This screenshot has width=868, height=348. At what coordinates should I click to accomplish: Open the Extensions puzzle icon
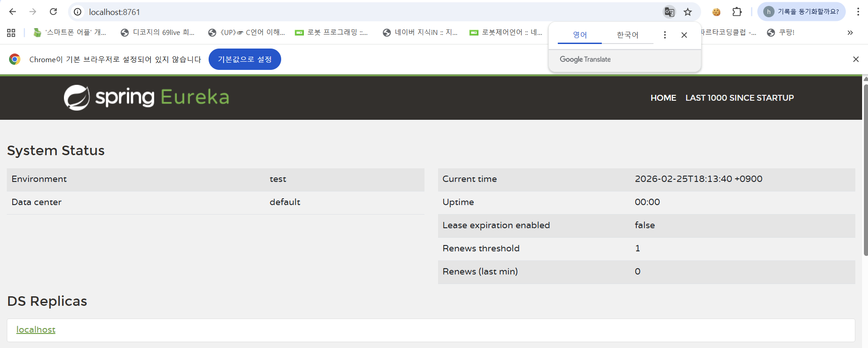[737, 12]
